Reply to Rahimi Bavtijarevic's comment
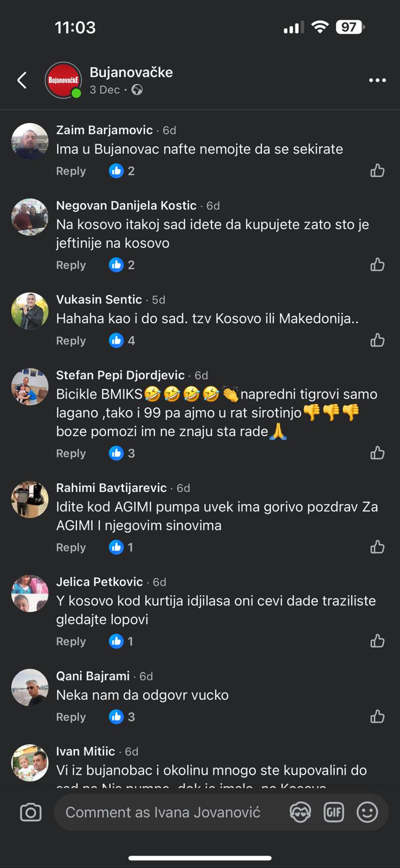The image size is (400, 868). [x=71, y=547]
